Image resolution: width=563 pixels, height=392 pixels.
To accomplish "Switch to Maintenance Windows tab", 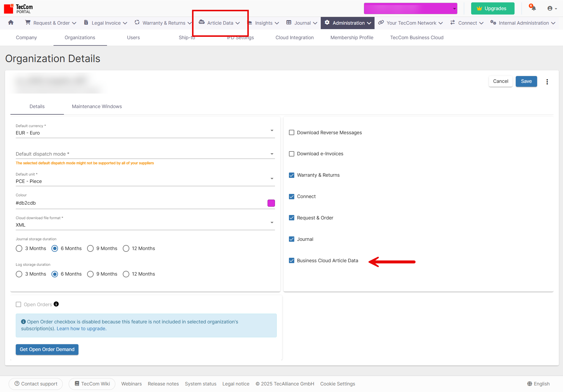I will [97, 106].
